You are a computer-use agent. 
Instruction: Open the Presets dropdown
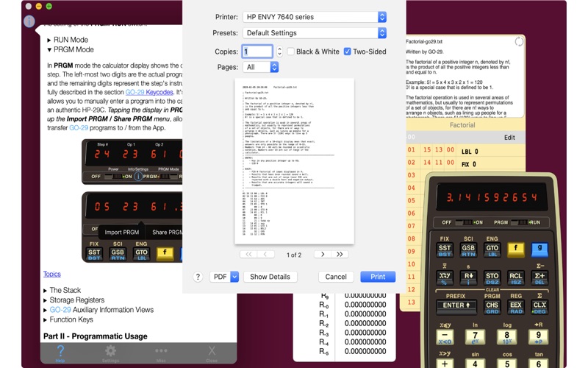coord(315,33)
